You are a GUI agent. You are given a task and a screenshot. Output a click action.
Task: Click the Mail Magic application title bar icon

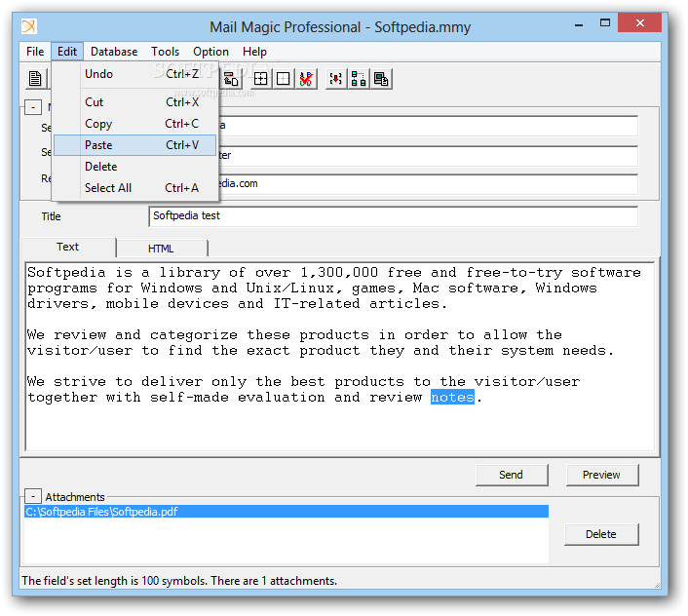pos(29,26)
